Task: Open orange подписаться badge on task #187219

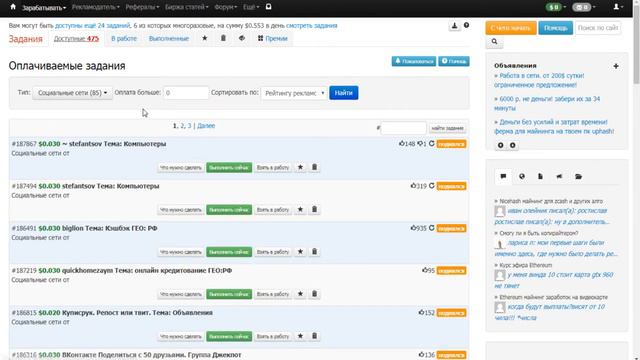Action: coord(451,271)
